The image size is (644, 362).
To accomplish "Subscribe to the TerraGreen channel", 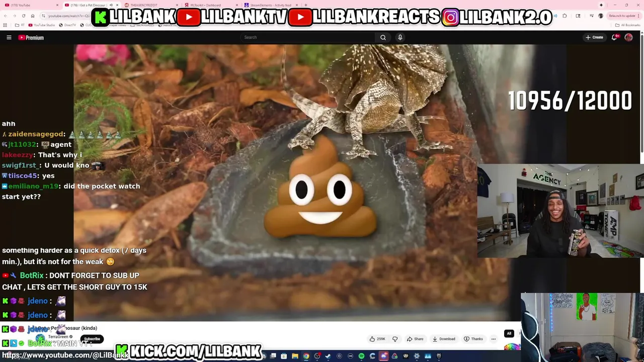I will 92,339.
